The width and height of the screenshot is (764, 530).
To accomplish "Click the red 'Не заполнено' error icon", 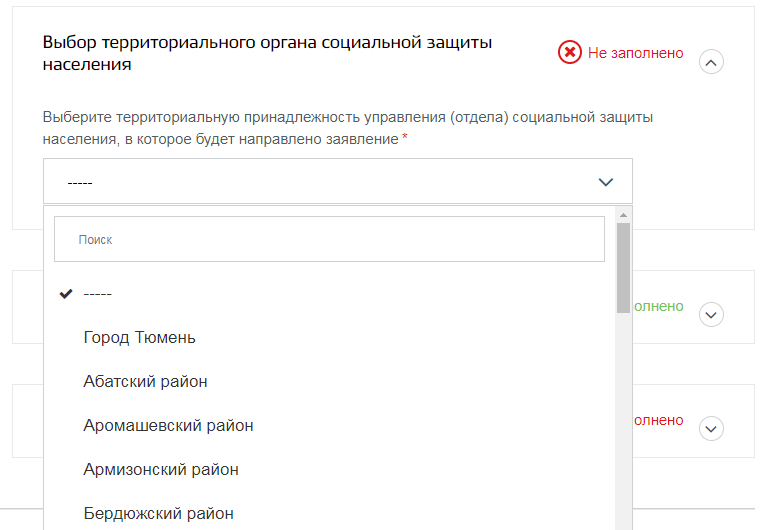I will pyautogui.click(x=570, y=52).
